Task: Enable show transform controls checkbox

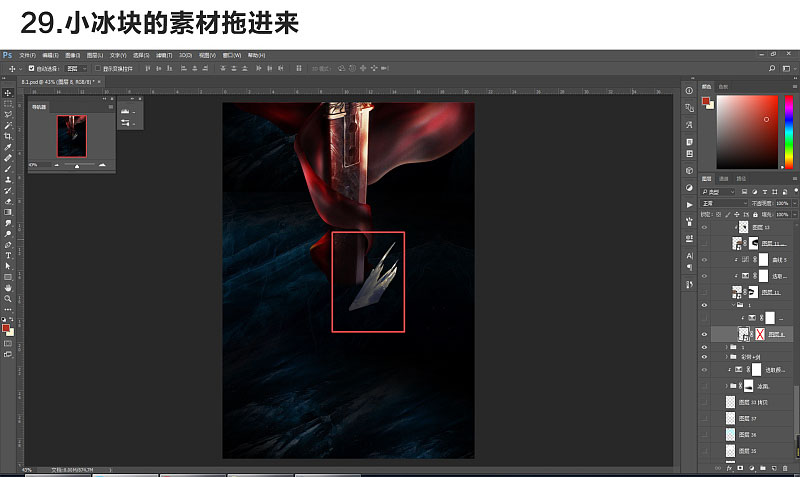Action: 97,68
